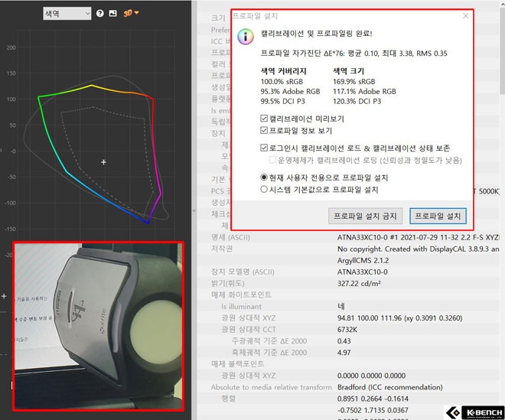
Task: Toggle 운영체제가 캘리브레이션 로딩 checkbox
Action: tap(272, 160)
